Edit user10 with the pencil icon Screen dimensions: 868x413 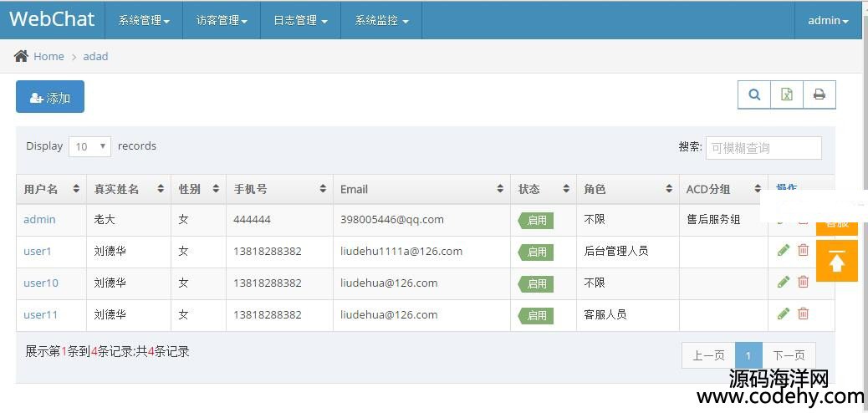point(784,282)
